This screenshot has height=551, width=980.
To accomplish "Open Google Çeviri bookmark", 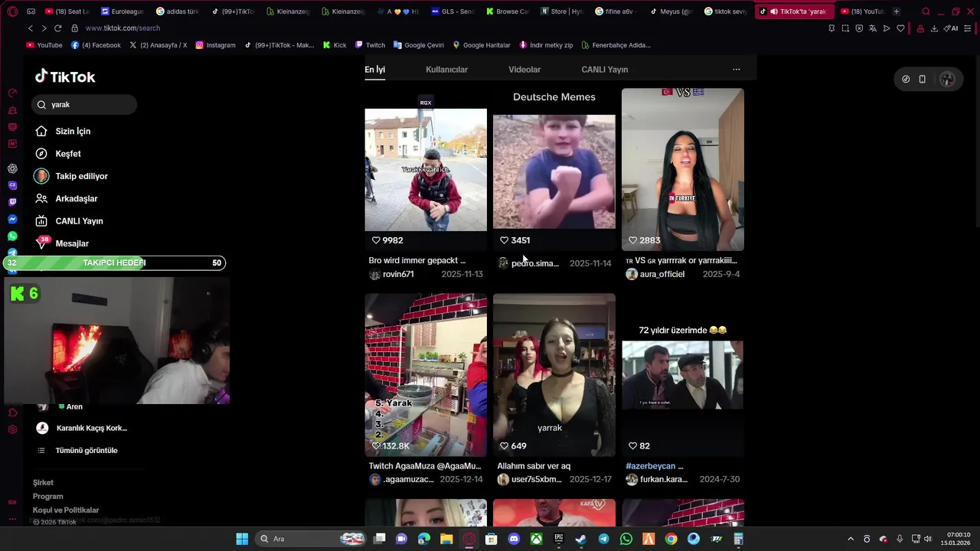I will tap(419, 45).
